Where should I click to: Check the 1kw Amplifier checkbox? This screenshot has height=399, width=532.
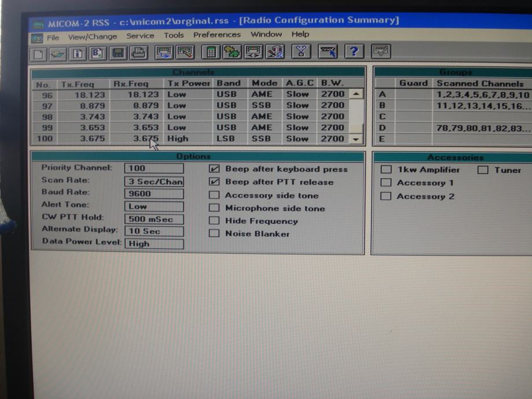click(386, 169)
